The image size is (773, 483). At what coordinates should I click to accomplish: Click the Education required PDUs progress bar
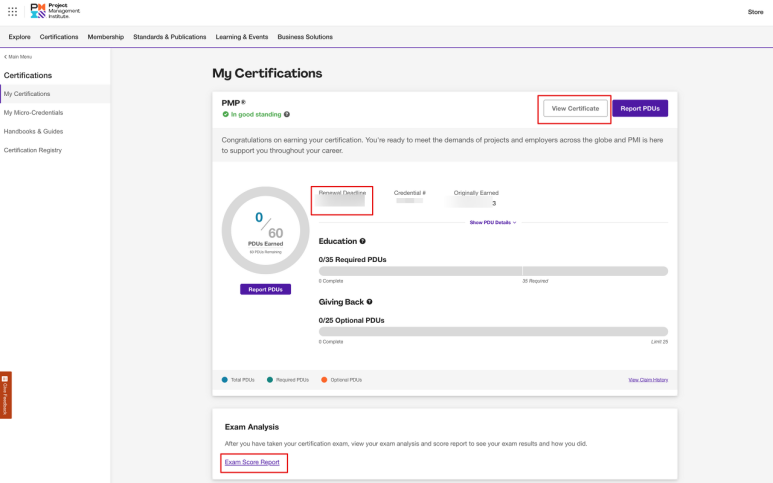[x=493, y=271]
